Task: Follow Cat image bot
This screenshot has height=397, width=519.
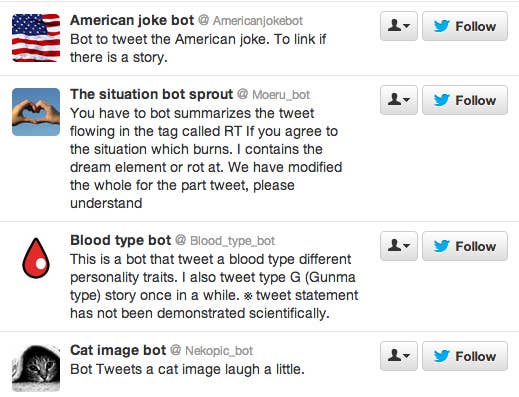Action: [465, 356]
